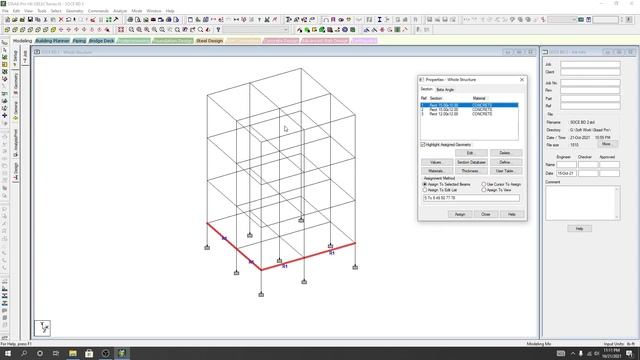Click the Print icon in toolbar
The image size is (640, 360).
(130, 20)
